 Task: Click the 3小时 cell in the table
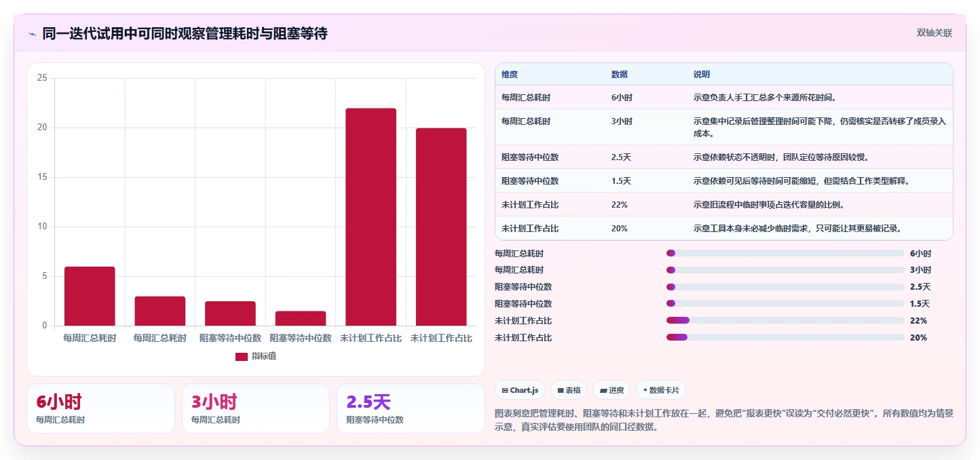(x=622, y=121)
